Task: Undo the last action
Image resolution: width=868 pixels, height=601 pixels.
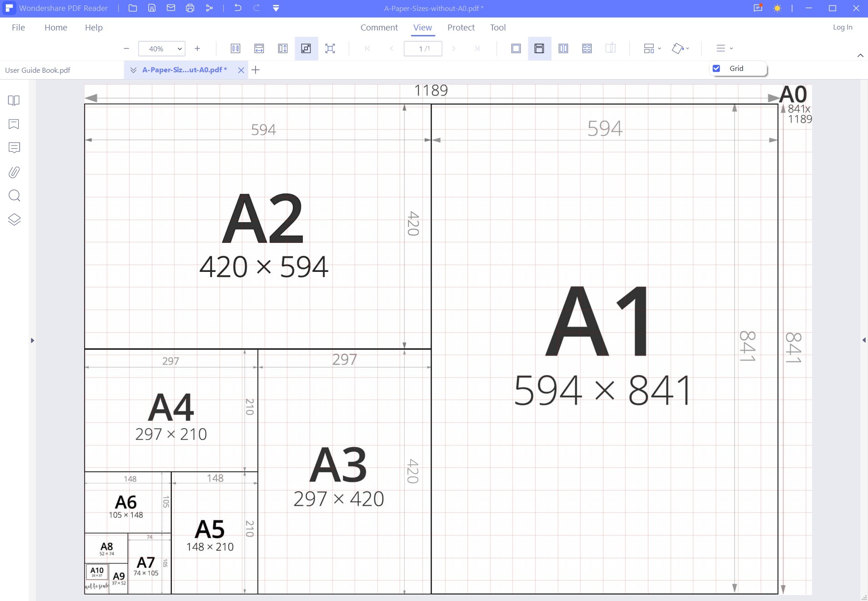Action: point(238,8)
